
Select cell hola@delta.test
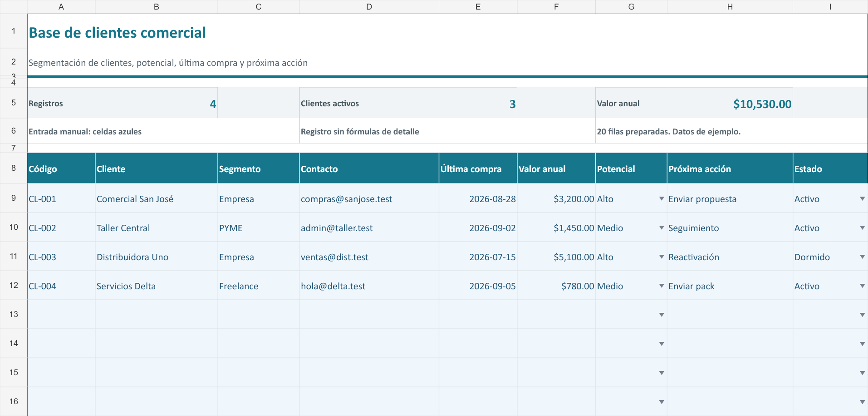click(x=369, y=286)
